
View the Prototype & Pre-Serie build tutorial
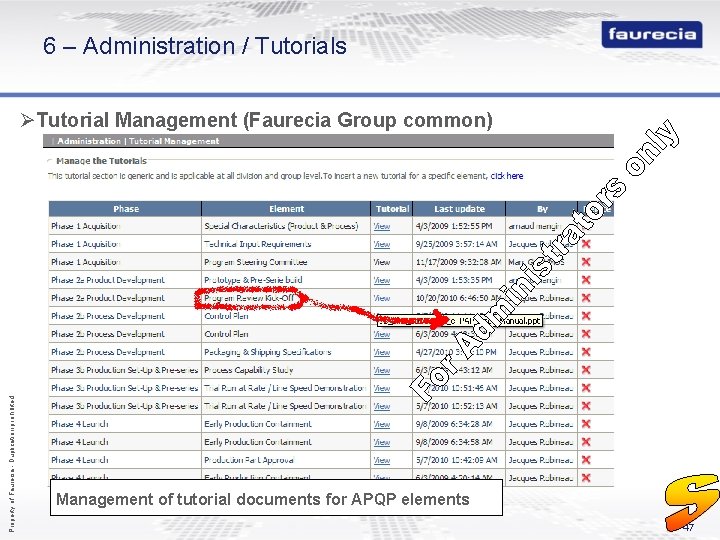[x=382, y=280]
